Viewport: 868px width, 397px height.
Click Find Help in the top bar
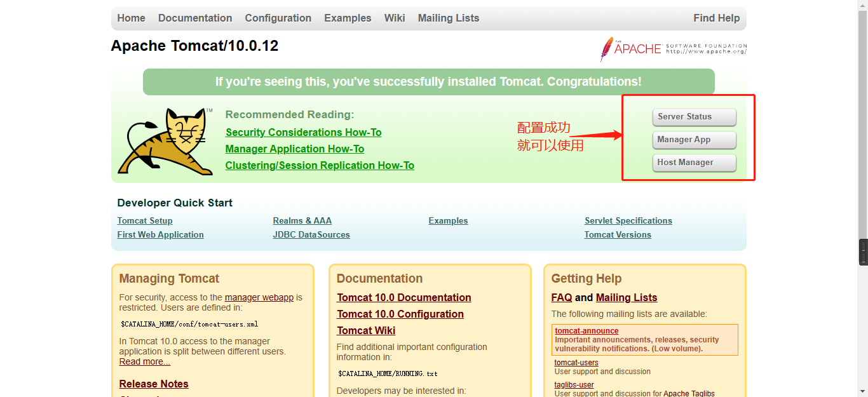[x=717, y=18]
